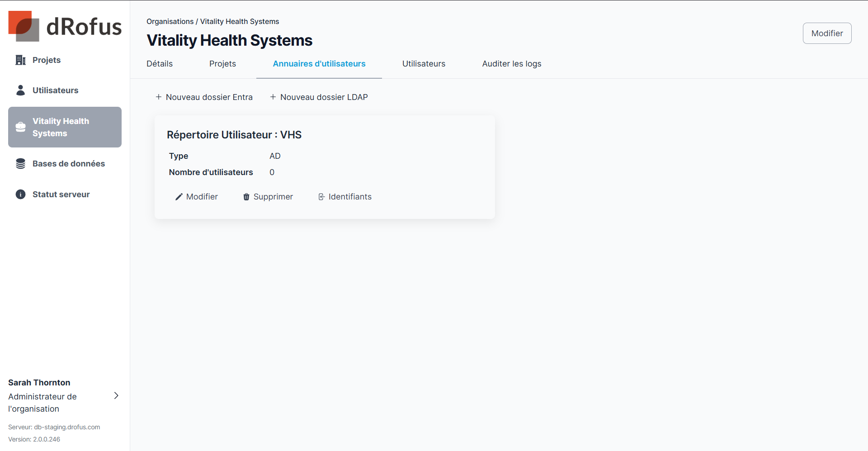Open the Auditer les logs tab
The height and width of the screenshot is (451, 868).
tap(511, 64)
